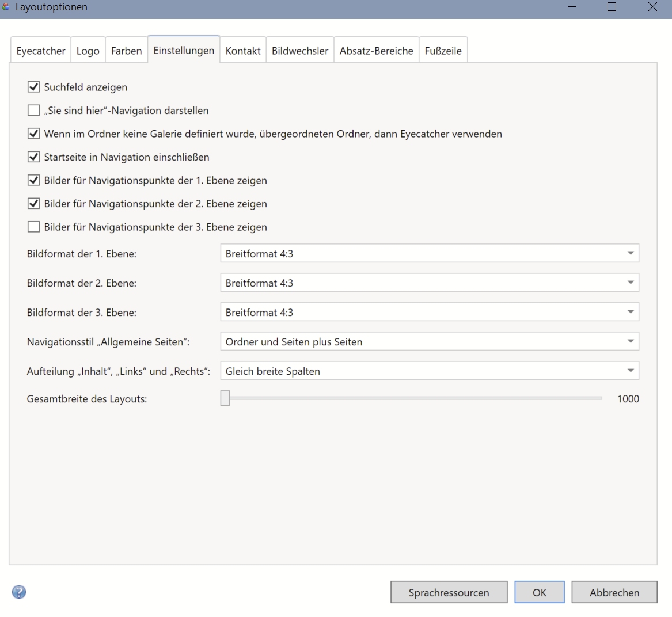The width and height of the screenshot is (672, 617).
Task: Expand the Bildformat der 3. Ebene dropdown
Action: 430,312
